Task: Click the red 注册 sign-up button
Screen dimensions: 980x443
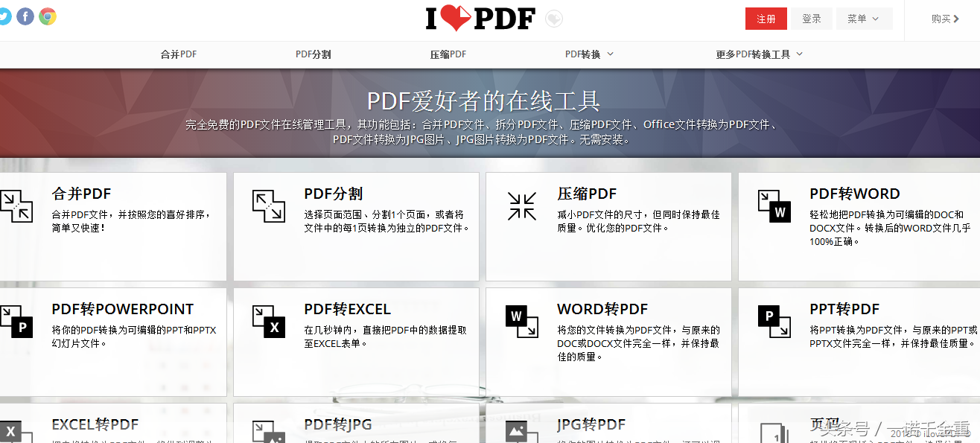Action: tap(766, 19)
